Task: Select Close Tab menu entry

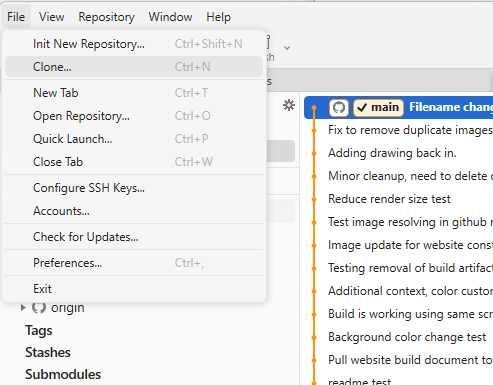Action: point(134,162)
